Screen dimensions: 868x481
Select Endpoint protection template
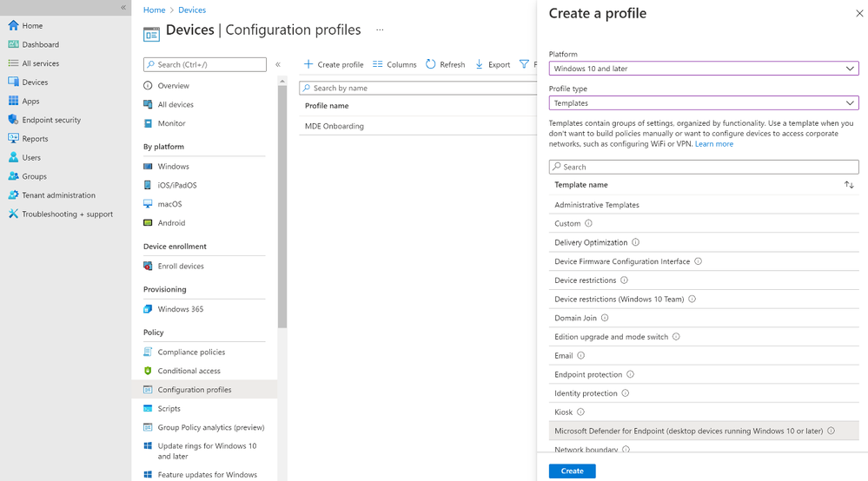pyautogui.click(x=704, y=374)
